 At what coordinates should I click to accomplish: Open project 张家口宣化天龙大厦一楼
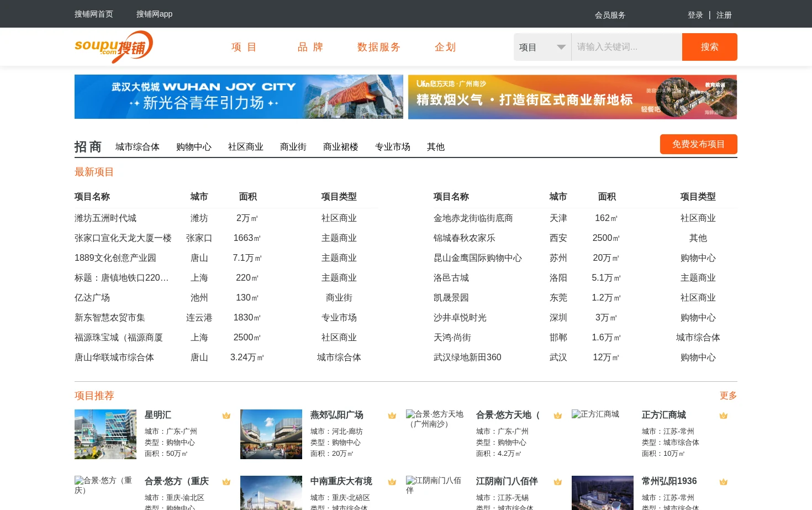coord(123,238)
